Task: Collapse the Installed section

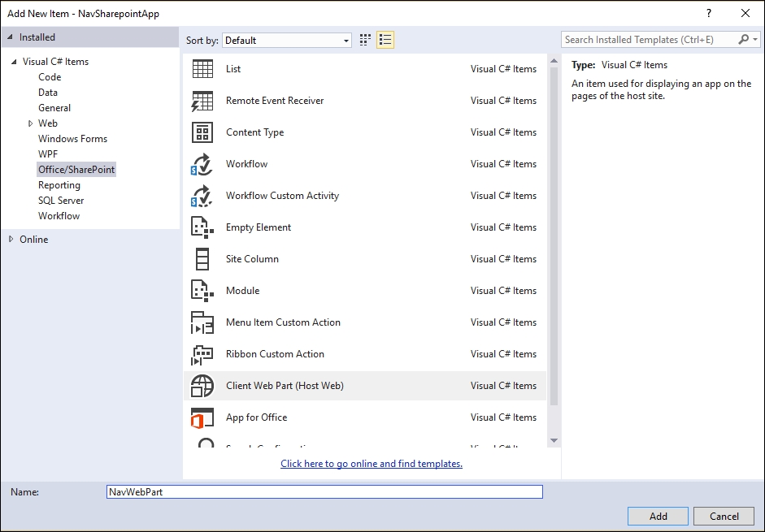Action: [11, 37]
